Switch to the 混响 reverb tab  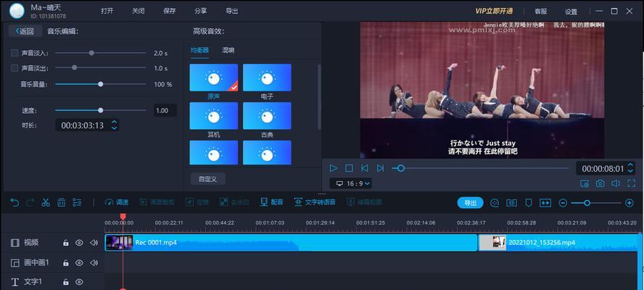(x=228, y=51)
